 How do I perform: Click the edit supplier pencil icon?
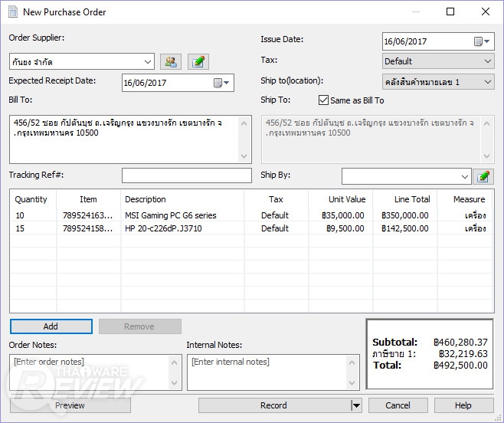tap(198, 61)
